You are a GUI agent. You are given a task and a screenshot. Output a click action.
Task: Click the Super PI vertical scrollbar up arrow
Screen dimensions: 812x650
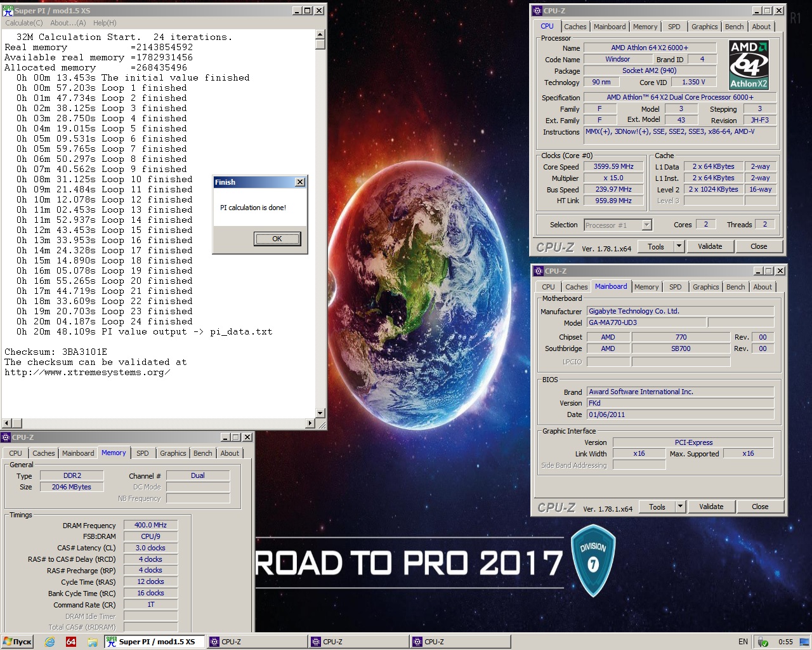320,35
